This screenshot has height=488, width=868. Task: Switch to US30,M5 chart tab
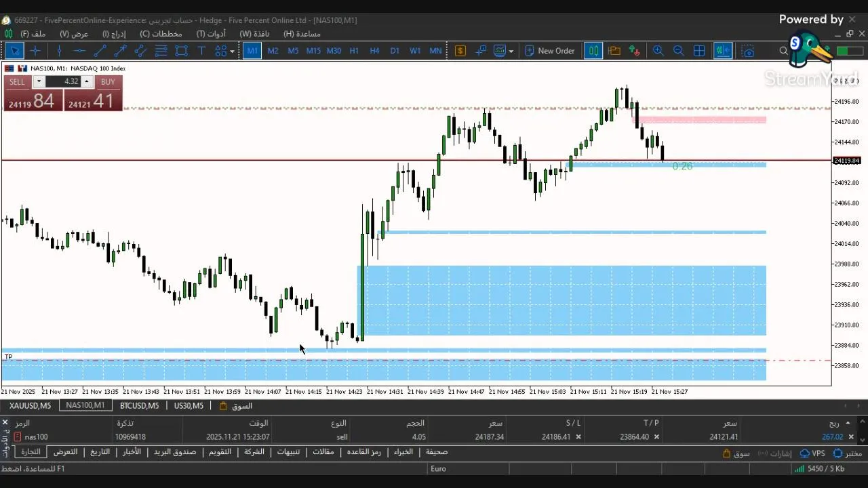click(x=189, y=405)
